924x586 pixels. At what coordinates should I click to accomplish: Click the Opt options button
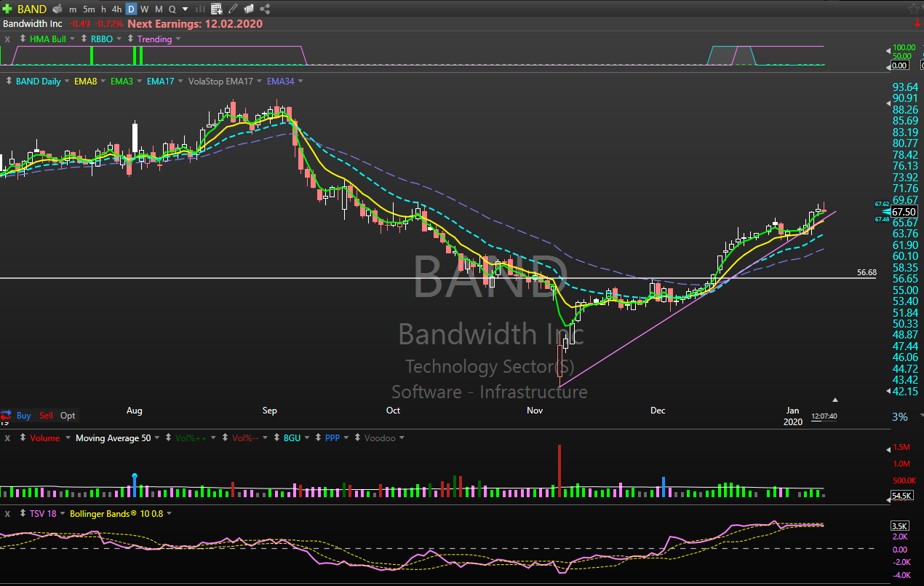pyautogui.click(x=68, y=416)
